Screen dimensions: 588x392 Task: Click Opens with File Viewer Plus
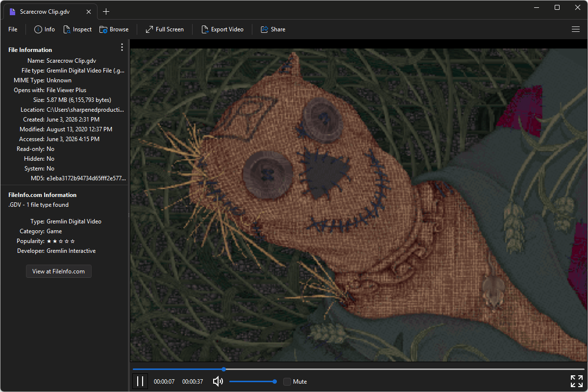click(67, 90)
